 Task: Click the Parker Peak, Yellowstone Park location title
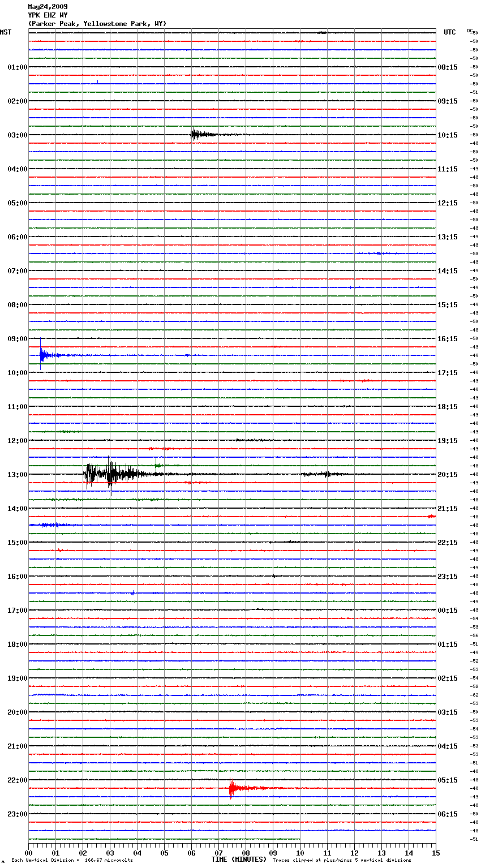pos(97,24)
